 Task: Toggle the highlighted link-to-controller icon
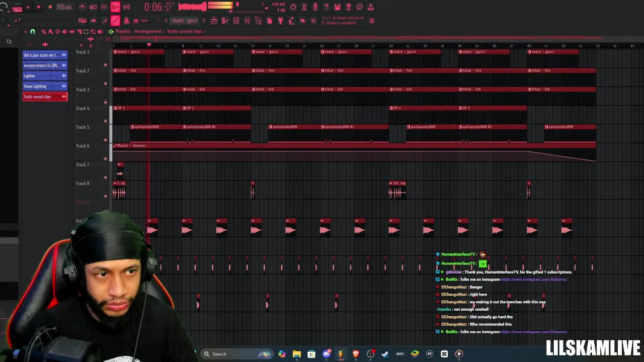[x=115, y=21]
